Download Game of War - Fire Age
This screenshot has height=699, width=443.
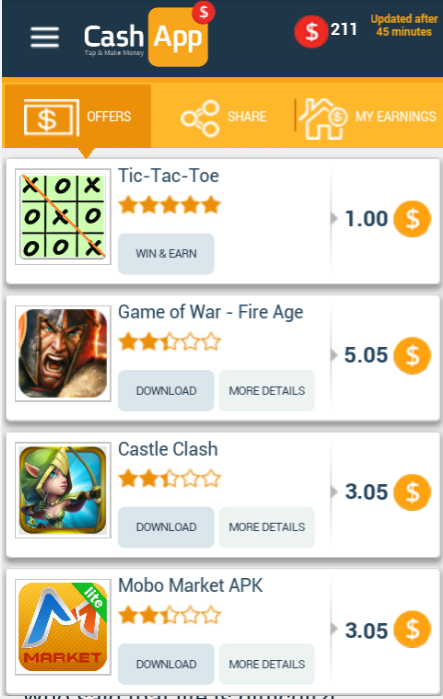166,391
